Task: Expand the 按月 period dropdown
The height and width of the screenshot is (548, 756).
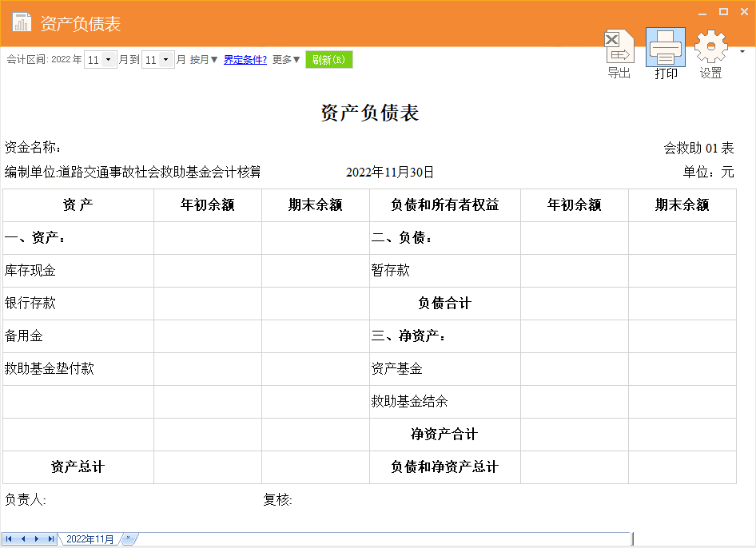Action: pyautogui.click(x=204, y=60)
